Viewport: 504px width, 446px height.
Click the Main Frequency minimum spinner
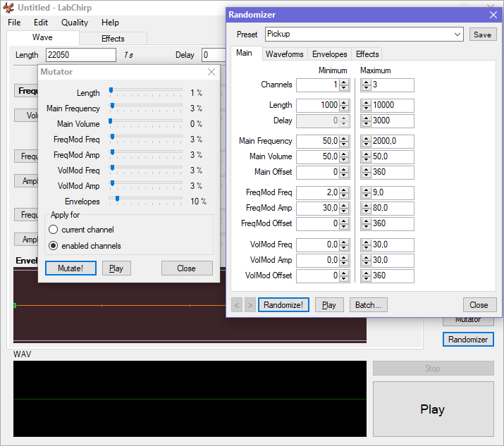point(344,141)
